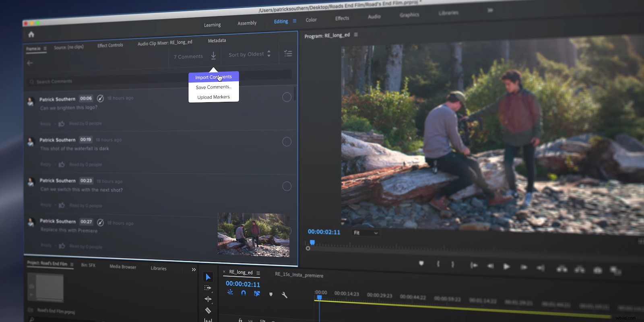Screen dimensions: 644x322
Task: Choose Import Comments from the menu
Action: pyautogui.click(x=214, y=77)
